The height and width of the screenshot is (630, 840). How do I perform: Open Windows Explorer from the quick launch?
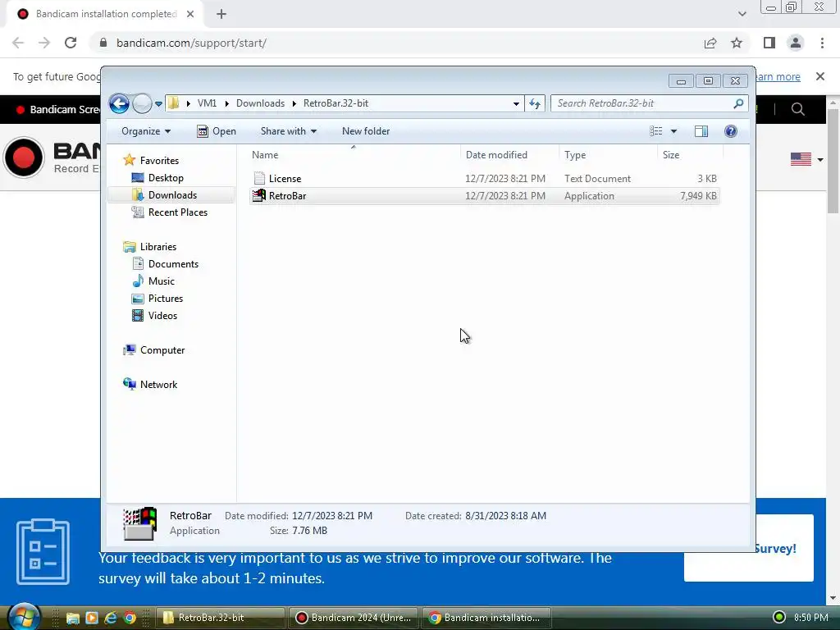73,618
